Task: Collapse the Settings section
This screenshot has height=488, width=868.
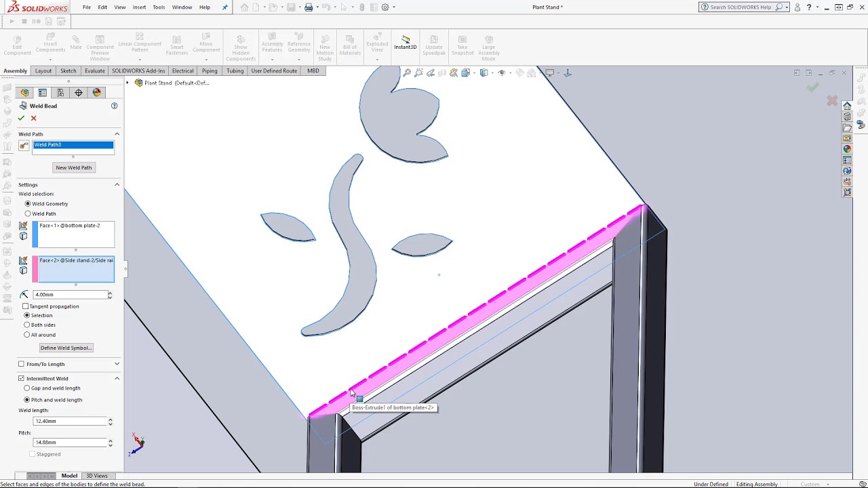Action: (117, 184)
